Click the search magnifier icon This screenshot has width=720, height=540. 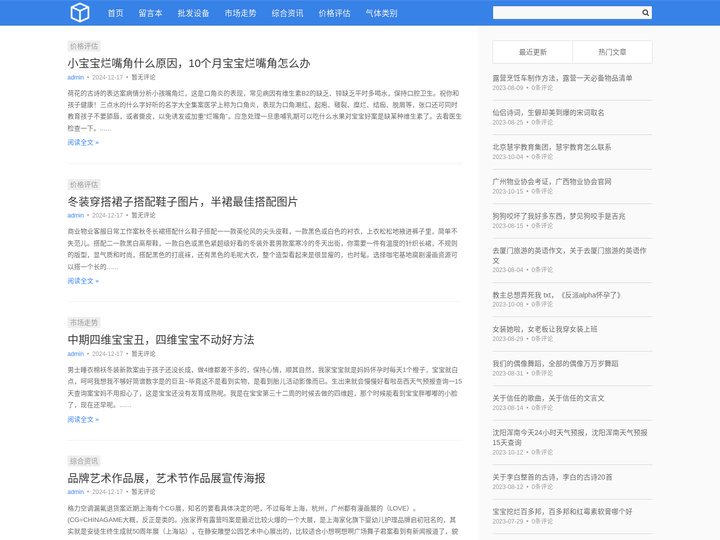[x=645, y=13]
